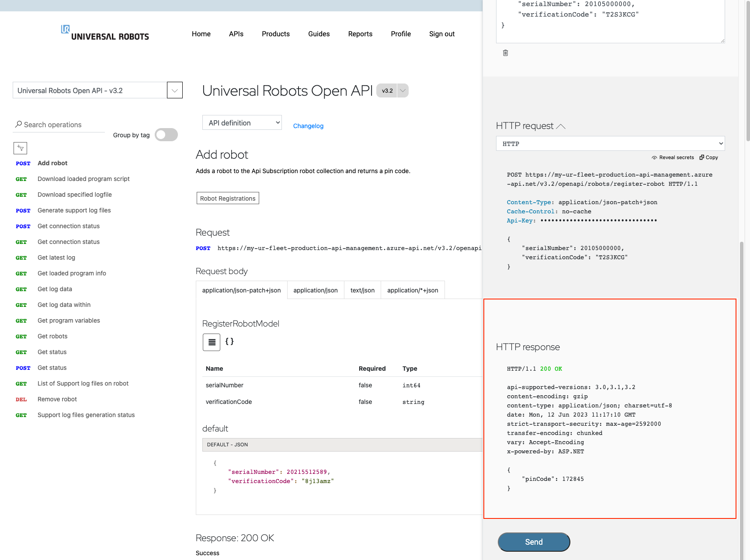Screen dimensions: 750x560
Task: Click the int64 type cell
Action: coord(411,386)
